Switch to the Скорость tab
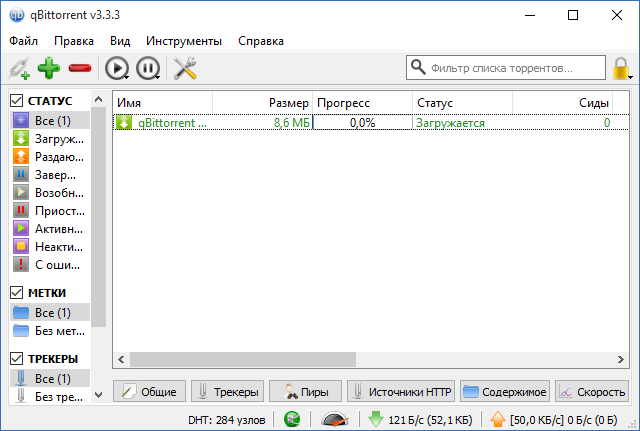 (592, 392)
